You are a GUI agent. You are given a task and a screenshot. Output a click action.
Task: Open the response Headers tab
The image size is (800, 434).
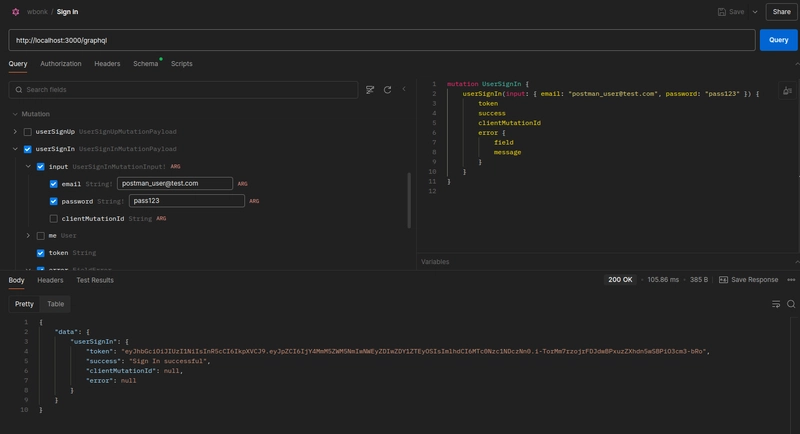50,280
